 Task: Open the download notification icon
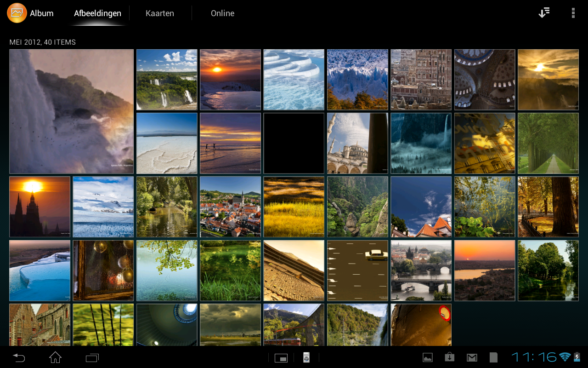tap(449, 357)
